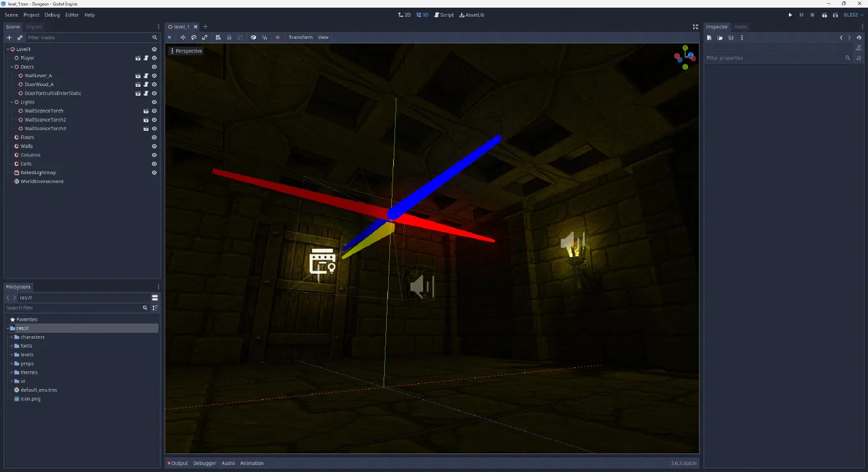Toggle visibility of BakedLightmap node
The width and height of the screenshot is (868, 472).
click(154, 173)
